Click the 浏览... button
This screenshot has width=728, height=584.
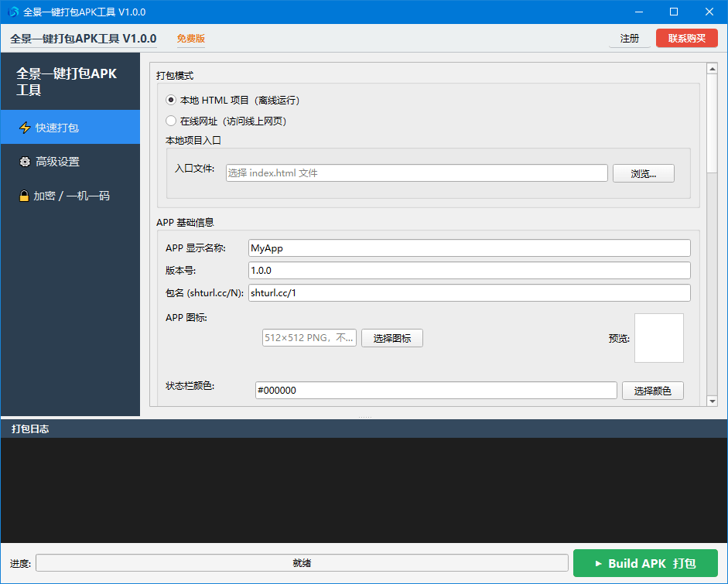[x=643, y=173]
